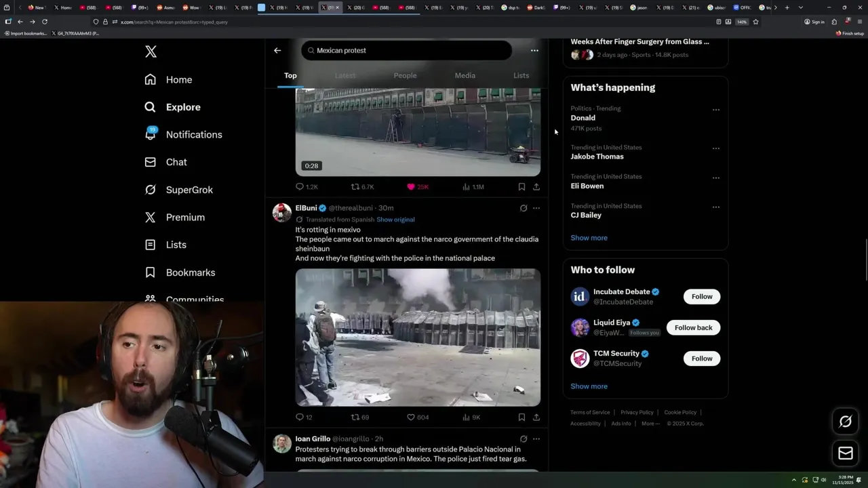Image resolution: width=868 pixels, height=488 pixels.
Task: Open Cookie Policy footer link
Action: (680, 412)
